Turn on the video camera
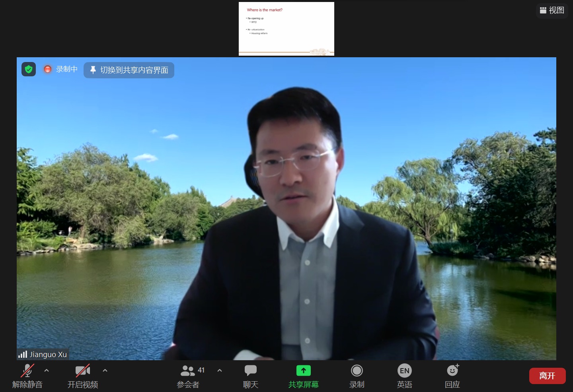The width and height of the screenshot is (573, 392). pyautogui.click(x=83, y=371)
